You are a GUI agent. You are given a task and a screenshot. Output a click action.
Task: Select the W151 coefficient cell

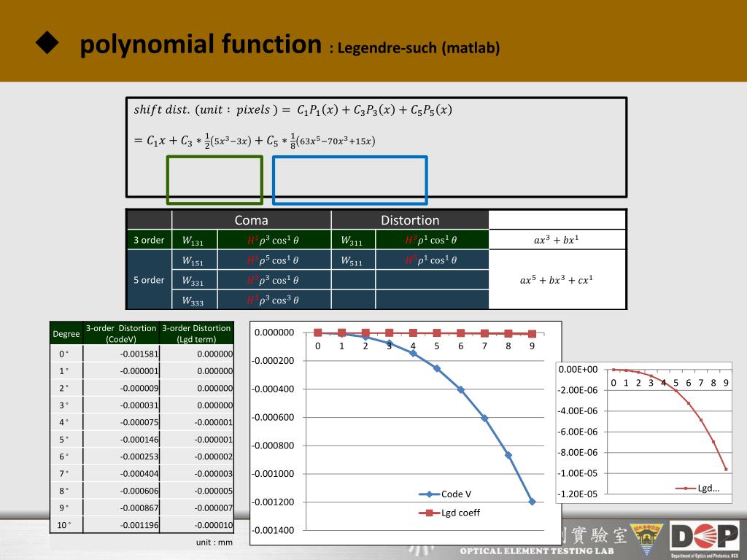(x=193, y=260)
